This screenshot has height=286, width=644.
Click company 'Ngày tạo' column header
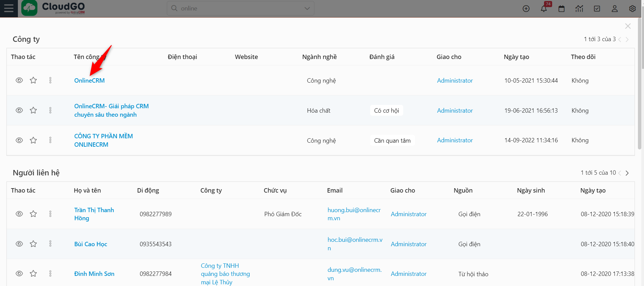[516, 57]
